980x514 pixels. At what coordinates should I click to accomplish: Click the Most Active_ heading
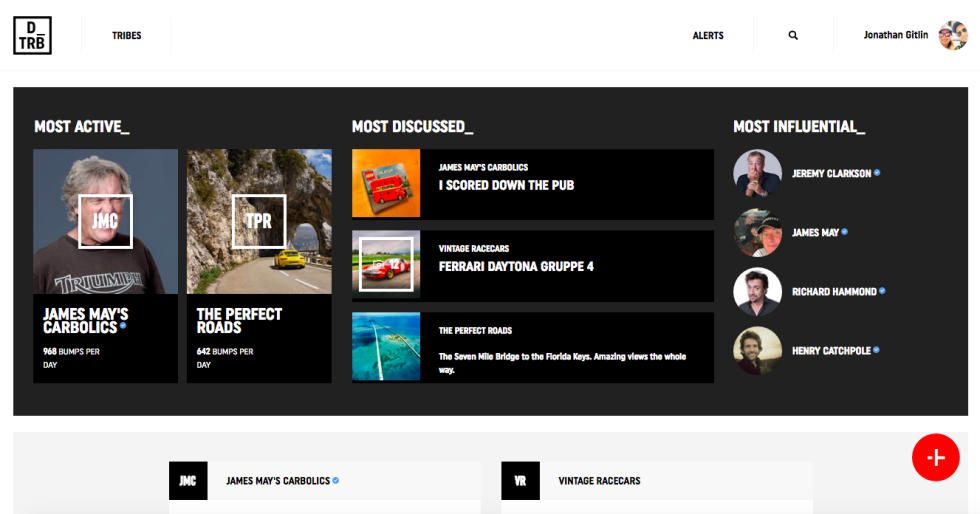coord(82,127)
